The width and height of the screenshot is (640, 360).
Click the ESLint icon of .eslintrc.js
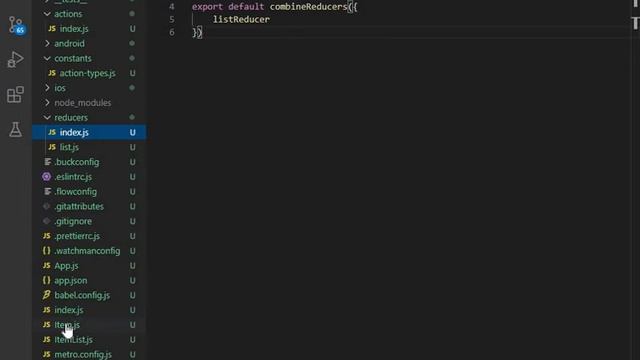47,176
